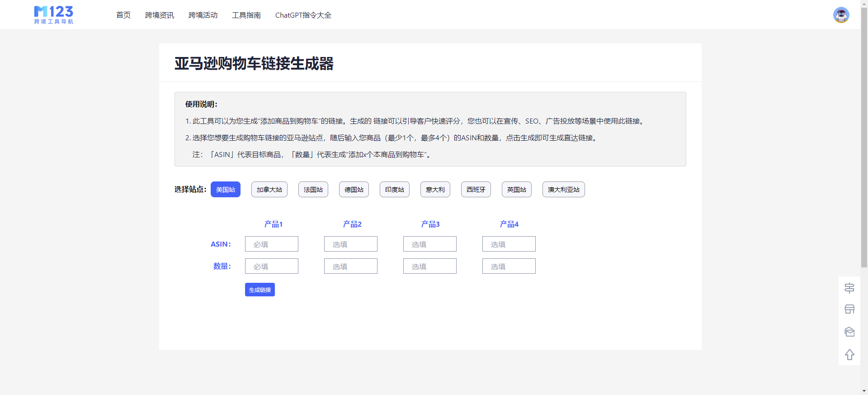
Task: Open 工具指南 menu item
Action: coord(246,15)
